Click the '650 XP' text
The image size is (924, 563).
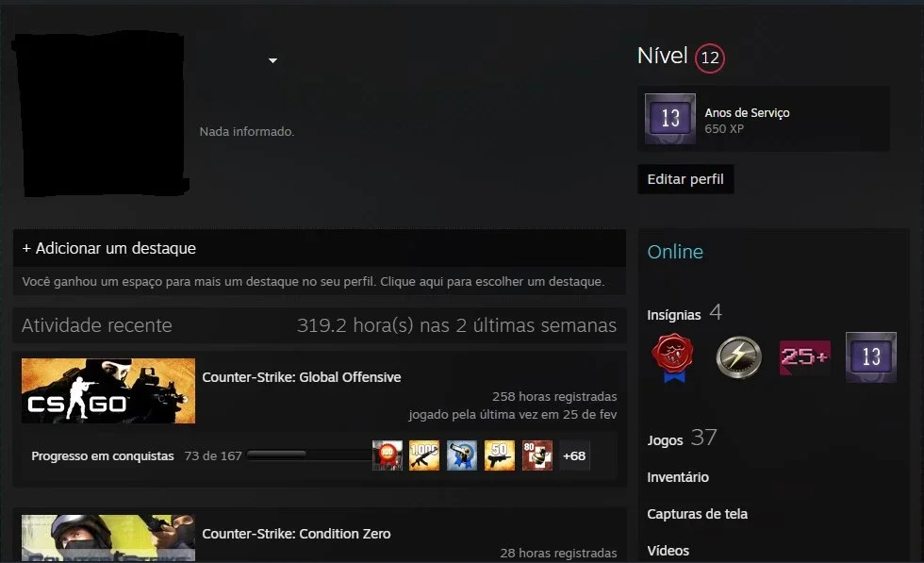pyautogui.click(x=724, y=128)
